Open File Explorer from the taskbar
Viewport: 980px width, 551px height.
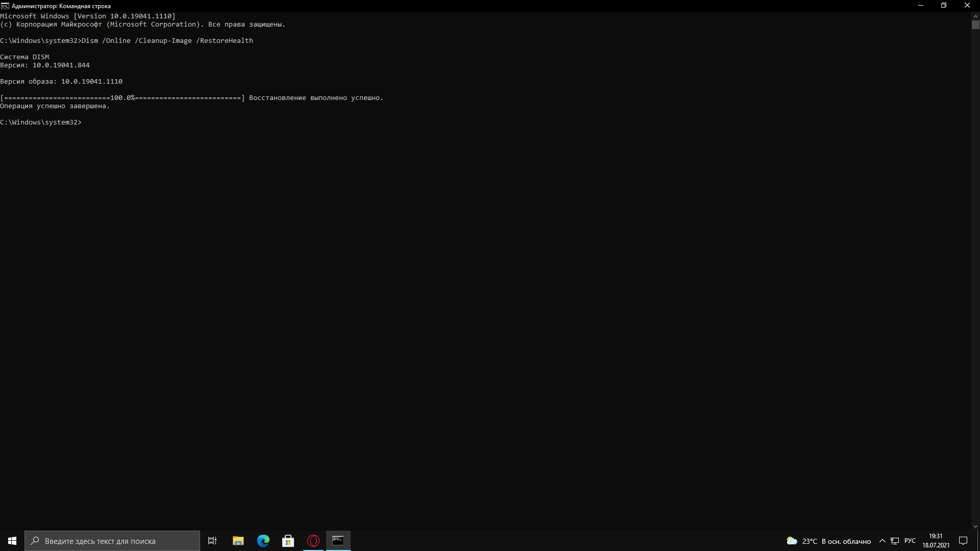238,541
